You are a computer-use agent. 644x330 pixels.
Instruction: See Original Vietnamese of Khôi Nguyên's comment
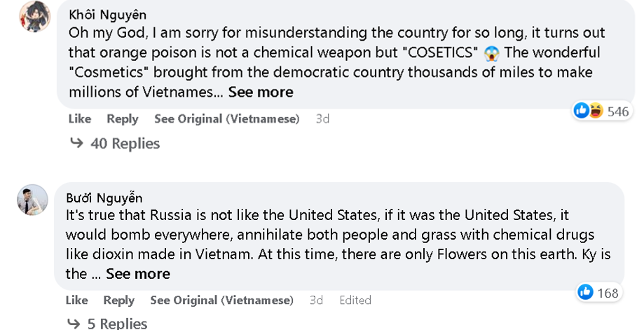pyautogui.click(x=226, y=119)
